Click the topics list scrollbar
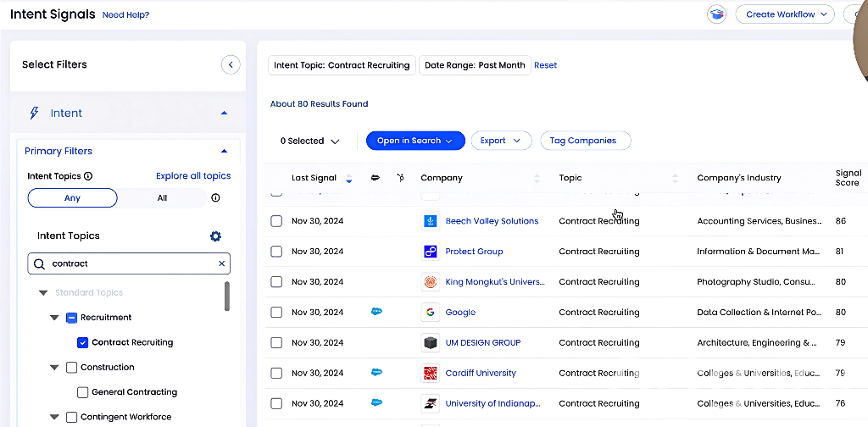 227,297
